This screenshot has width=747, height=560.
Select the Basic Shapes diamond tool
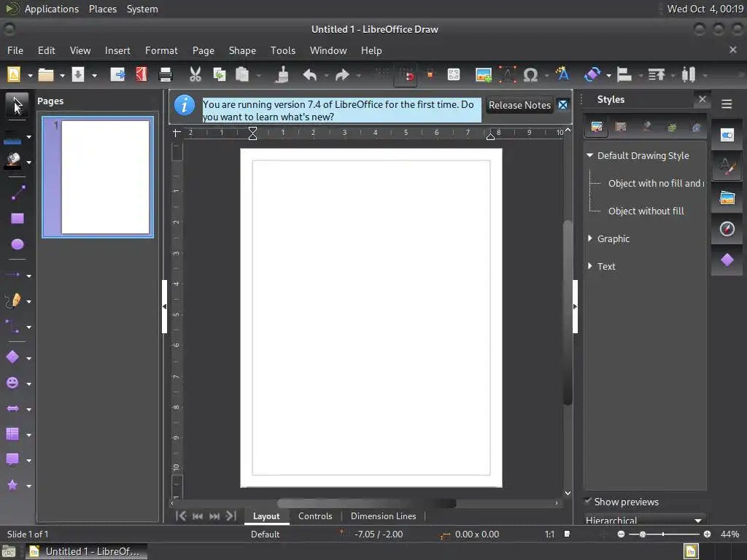[x=13, y=357]
